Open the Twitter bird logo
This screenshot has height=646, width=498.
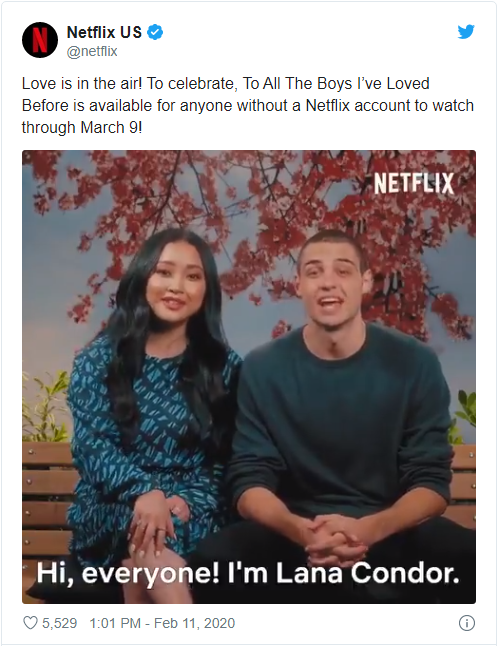click(x=466, y=32)
